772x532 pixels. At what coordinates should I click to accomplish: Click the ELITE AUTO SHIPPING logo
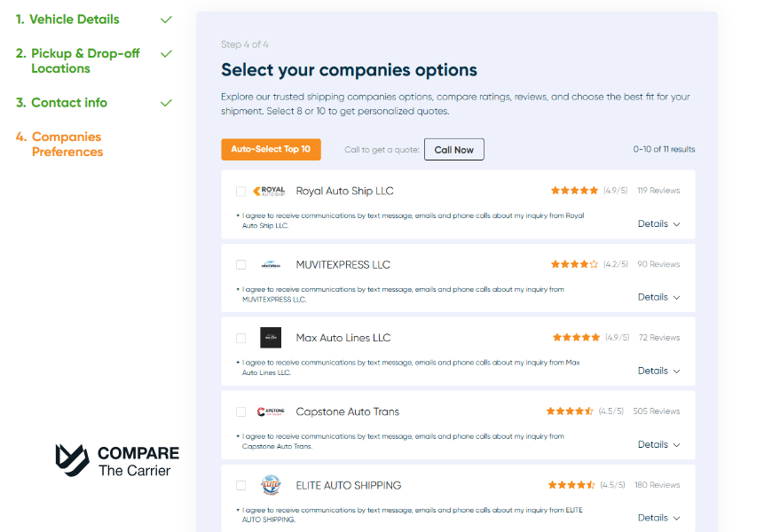pyautogui.click(x=270, y=485)
